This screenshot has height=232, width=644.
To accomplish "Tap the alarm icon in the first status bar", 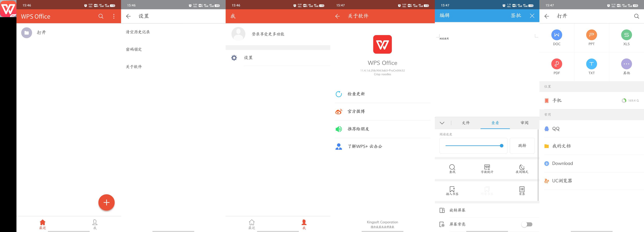I will [85, 5].
